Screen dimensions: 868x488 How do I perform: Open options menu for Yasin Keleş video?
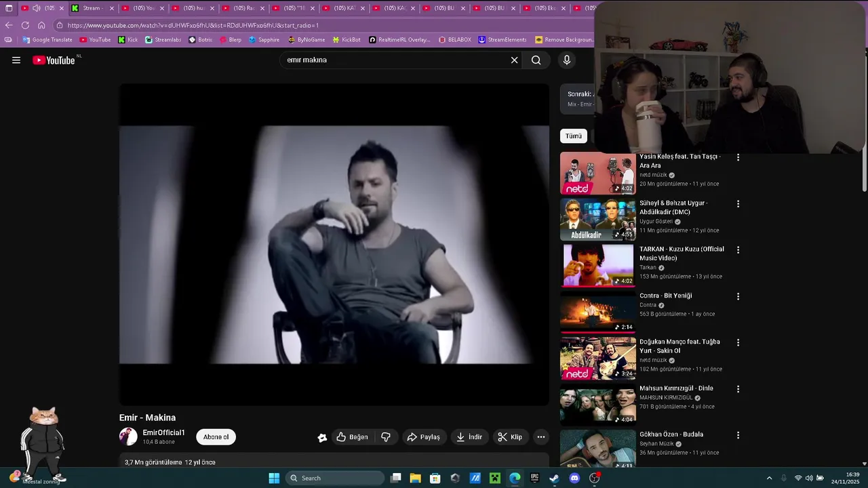(x=738, y=157)
